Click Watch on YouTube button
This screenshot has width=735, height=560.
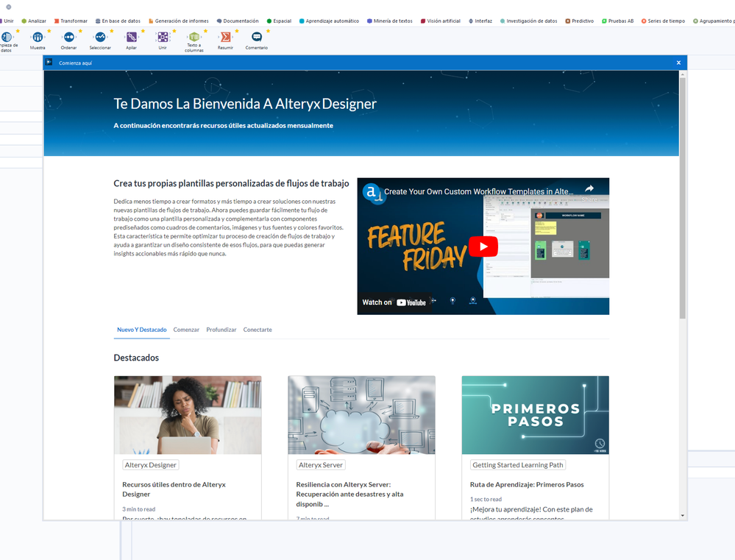pyautogui.click(x=394, y=302)
